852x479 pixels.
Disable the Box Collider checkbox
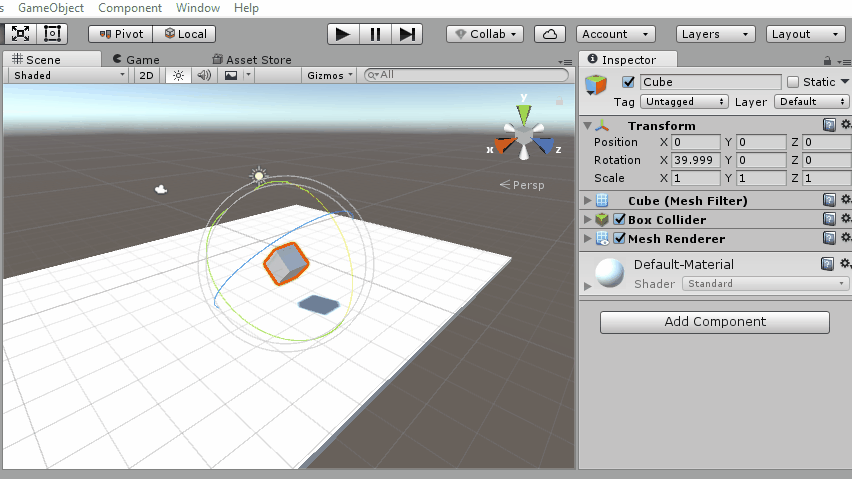pos(619,220)
